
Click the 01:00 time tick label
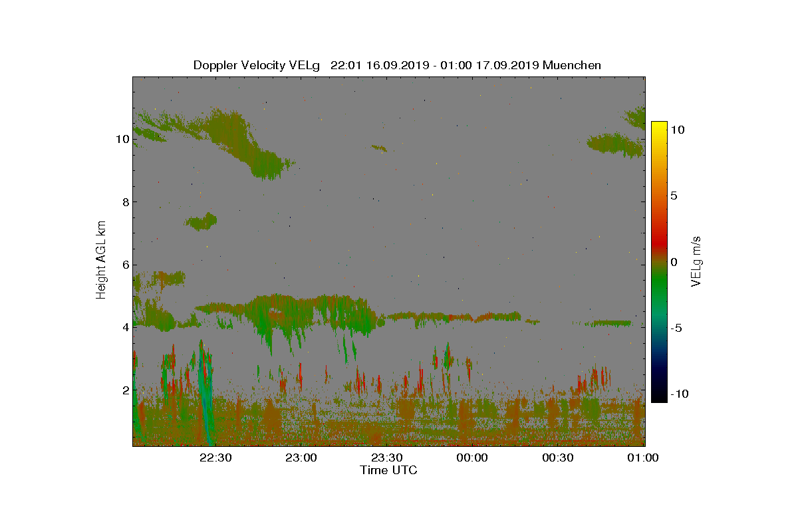pos(642,458)
